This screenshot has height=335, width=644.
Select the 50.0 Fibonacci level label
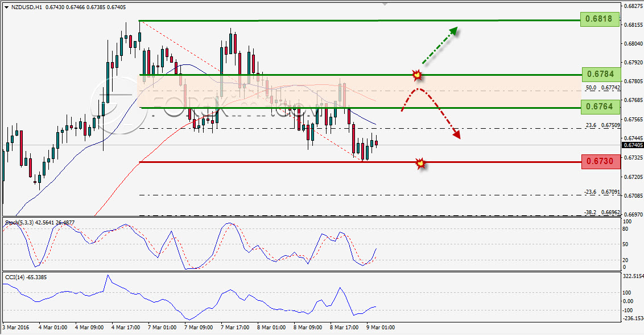point(603,88)
